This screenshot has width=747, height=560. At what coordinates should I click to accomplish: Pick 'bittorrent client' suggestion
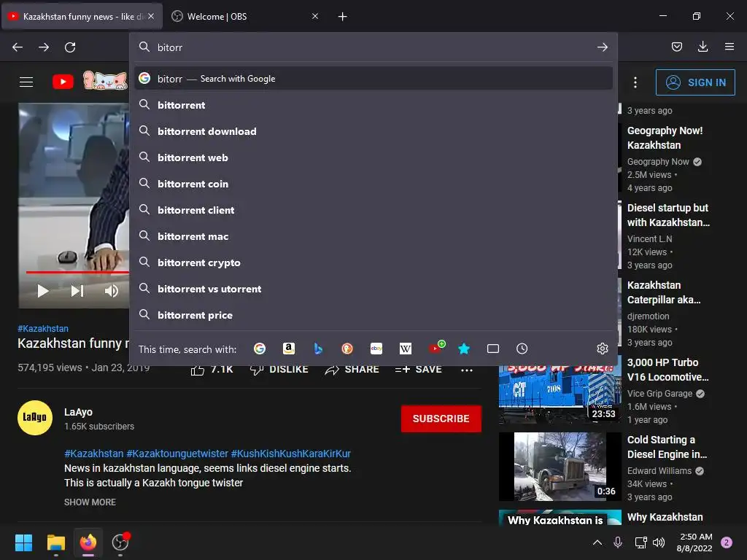[373, 210]
